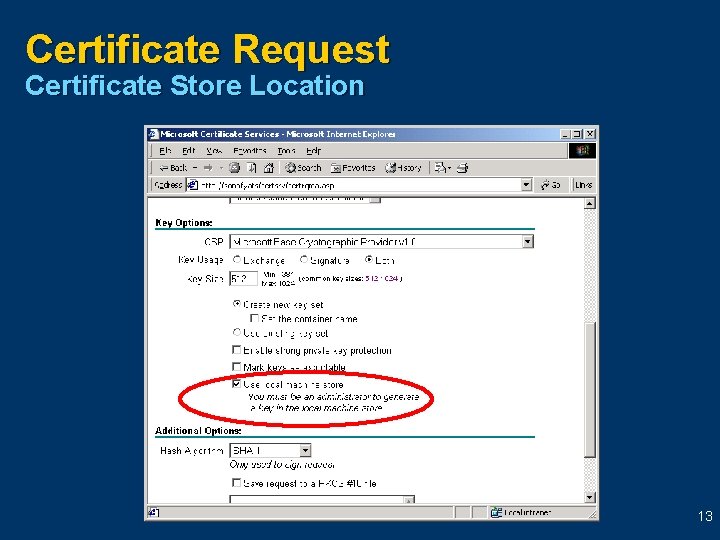Go back with the Back arrow

tap(172, 168)
